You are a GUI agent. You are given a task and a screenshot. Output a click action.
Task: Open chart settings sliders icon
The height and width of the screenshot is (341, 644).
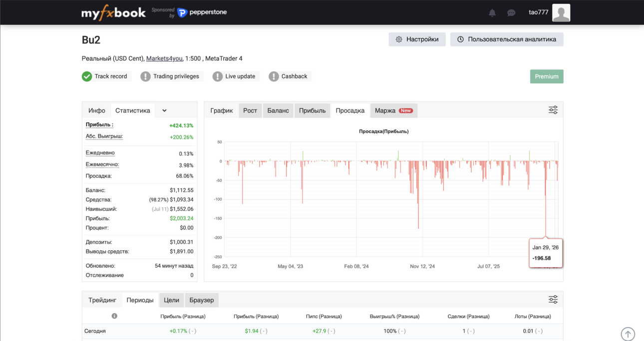[553, 110]
